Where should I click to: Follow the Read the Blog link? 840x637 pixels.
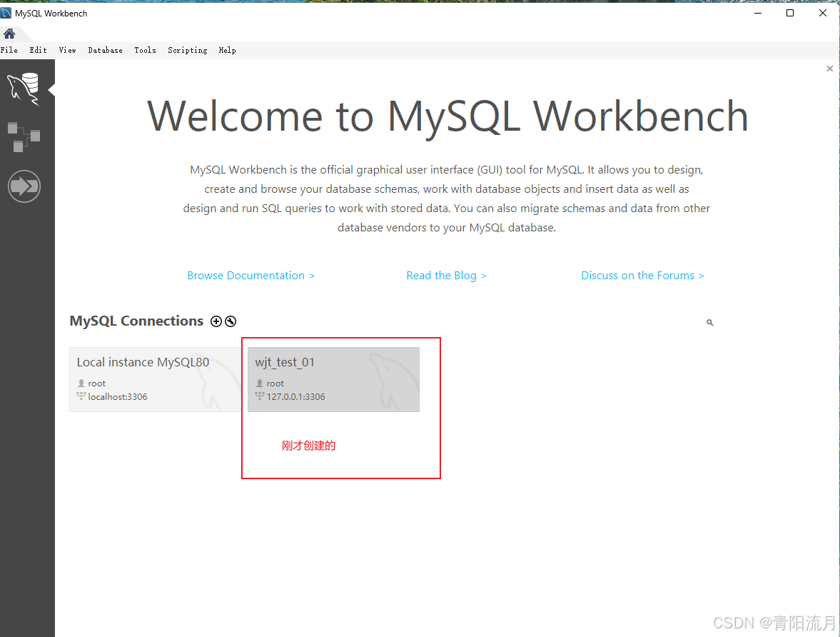tap(446, 276)
